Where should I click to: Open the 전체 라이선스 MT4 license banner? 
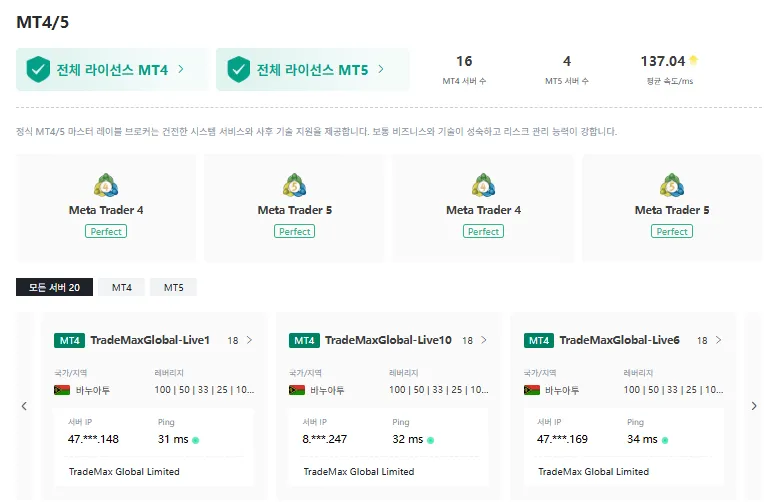point(112,69)
